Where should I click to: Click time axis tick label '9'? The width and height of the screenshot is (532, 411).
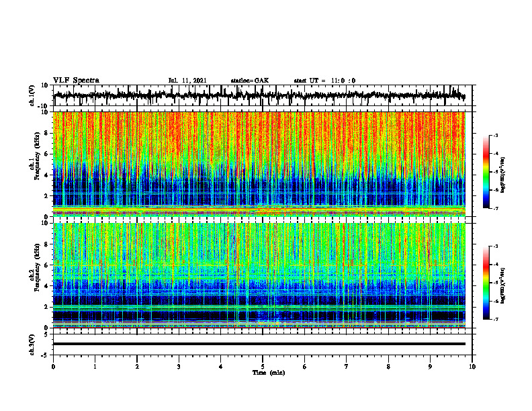(x=430, y=367)
